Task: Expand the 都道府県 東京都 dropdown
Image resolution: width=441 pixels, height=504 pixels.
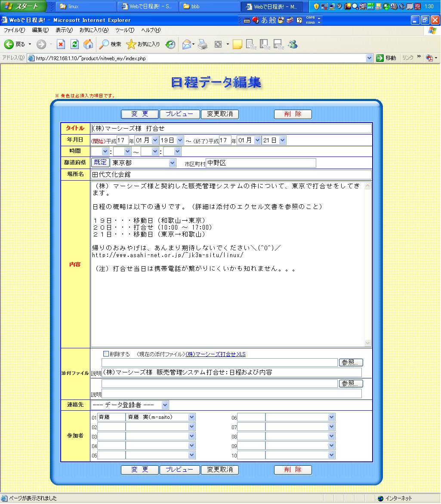Action: point(173,163)
